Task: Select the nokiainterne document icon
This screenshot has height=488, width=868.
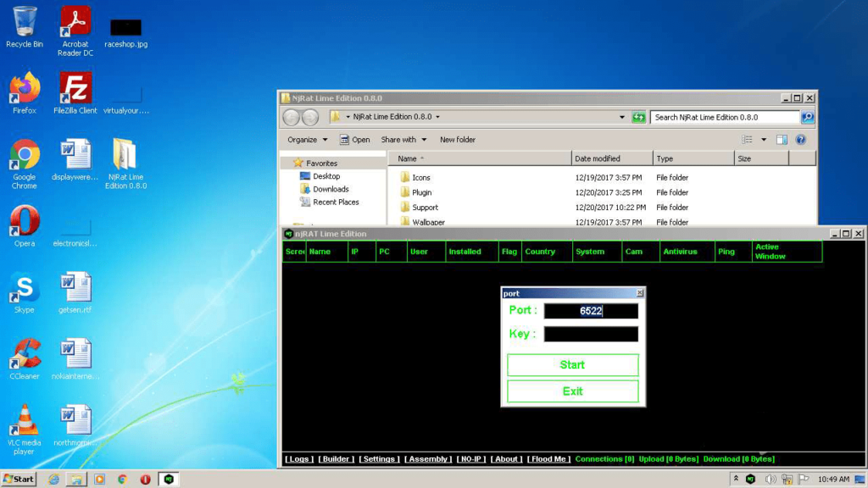Action: click(x=75, y=358)
